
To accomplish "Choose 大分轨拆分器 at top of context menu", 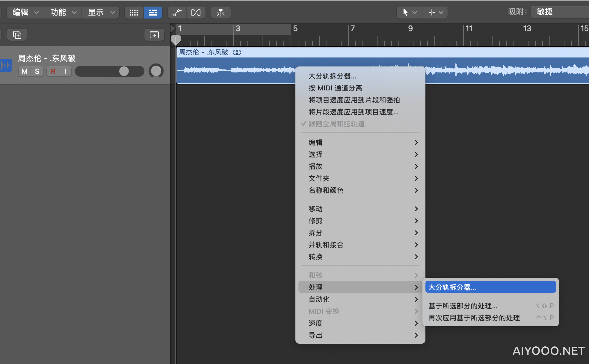I will click(360, 76).
